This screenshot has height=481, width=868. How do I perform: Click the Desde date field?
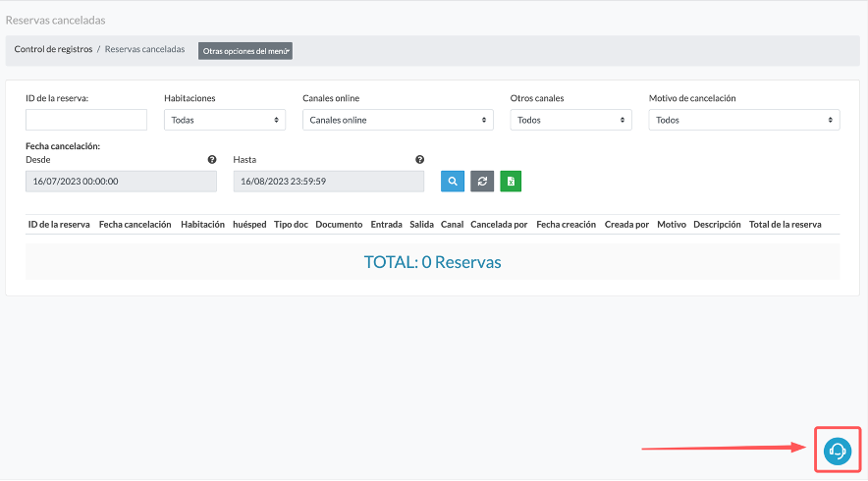[121, 182]
